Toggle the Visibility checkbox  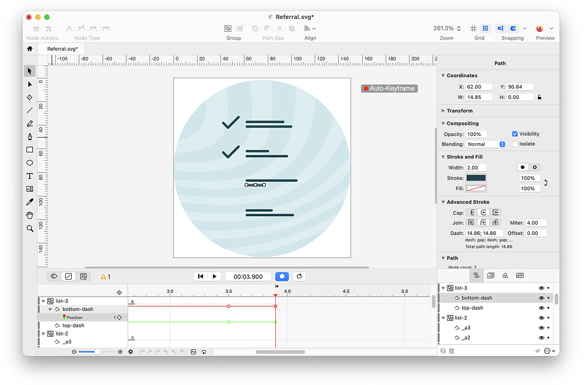[x=515, y=134]
